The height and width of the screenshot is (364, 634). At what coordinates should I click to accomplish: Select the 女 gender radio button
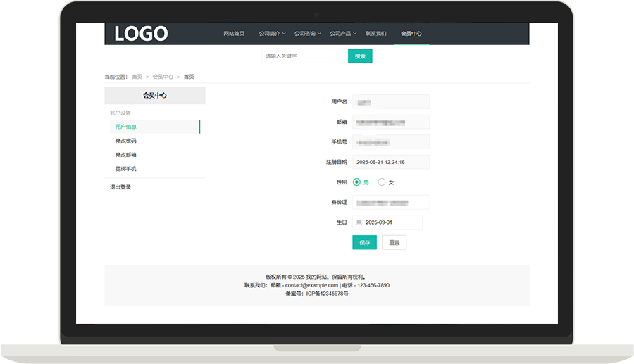[382, 182]
